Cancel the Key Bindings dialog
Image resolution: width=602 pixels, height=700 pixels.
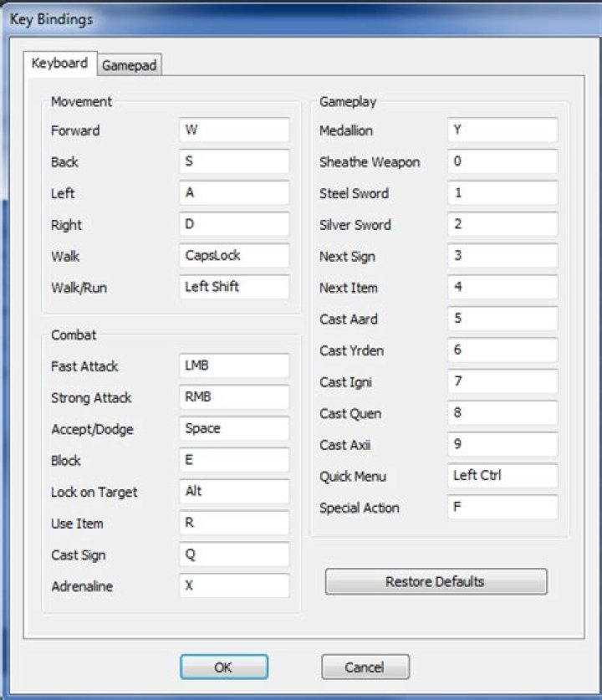pos(365,667)
